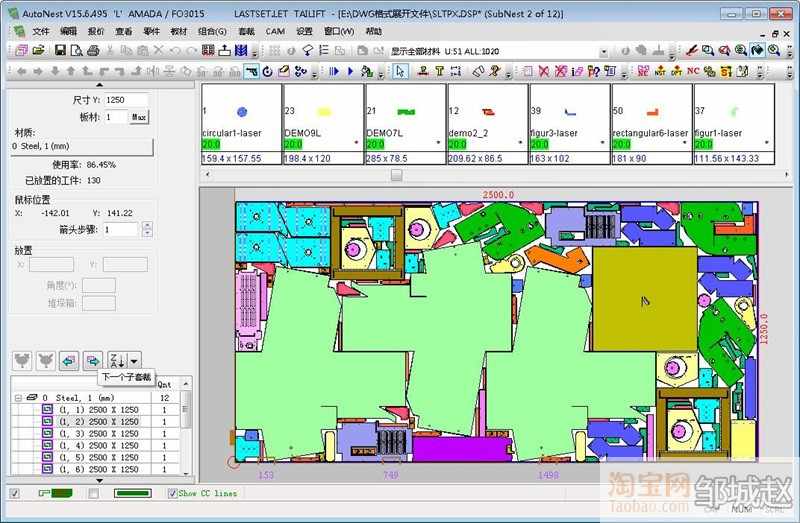Click the 板材 input field showing 1
Image resolution: width=800 pixels, height=523 pixels.
coord(115,117)
